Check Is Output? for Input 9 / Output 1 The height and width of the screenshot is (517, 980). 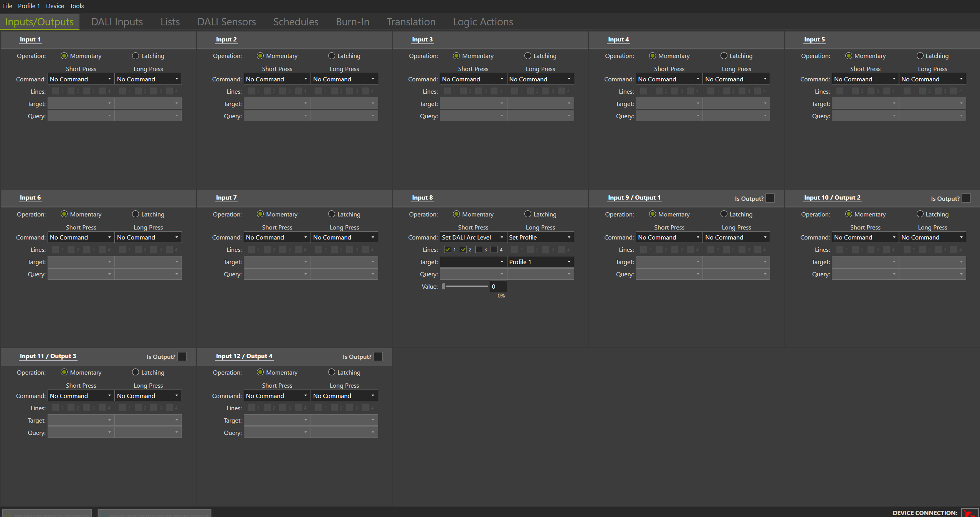(x=770, y=198)
